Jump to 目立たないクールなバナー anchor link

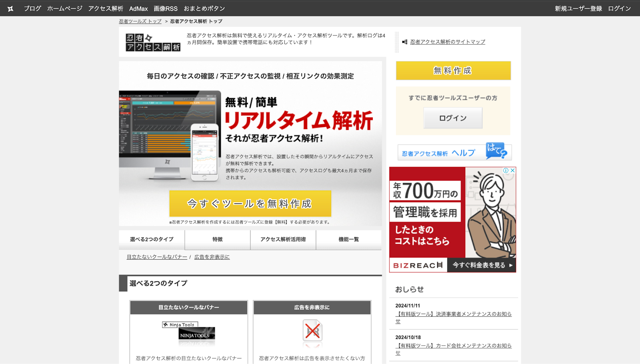pos(157,257)
